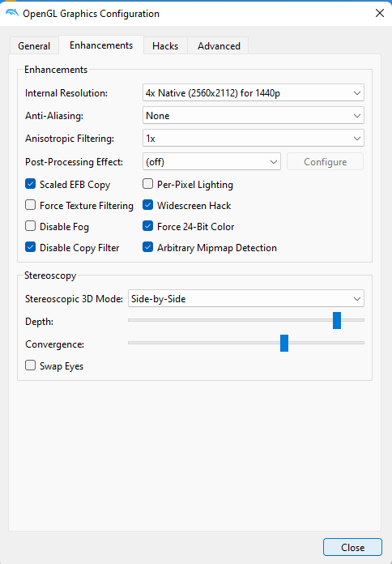Open the Hacks tab

click(165, 46)
